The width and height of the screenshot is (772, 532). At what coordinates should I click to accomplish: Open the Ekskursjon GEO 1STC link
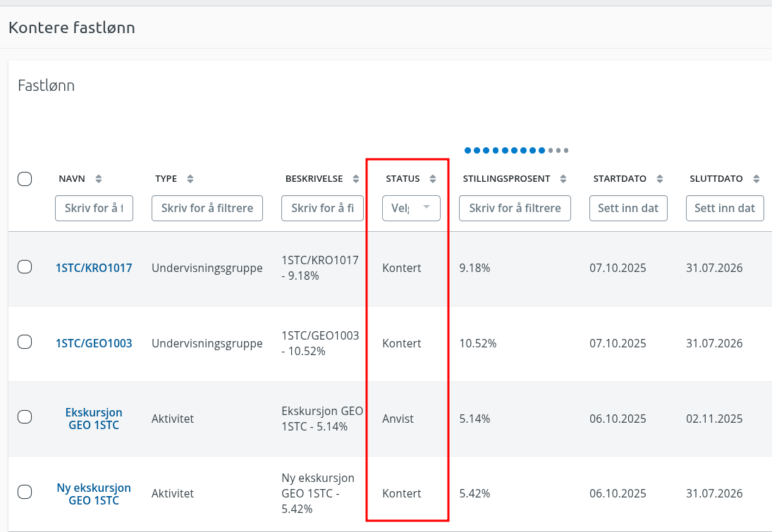94,419
